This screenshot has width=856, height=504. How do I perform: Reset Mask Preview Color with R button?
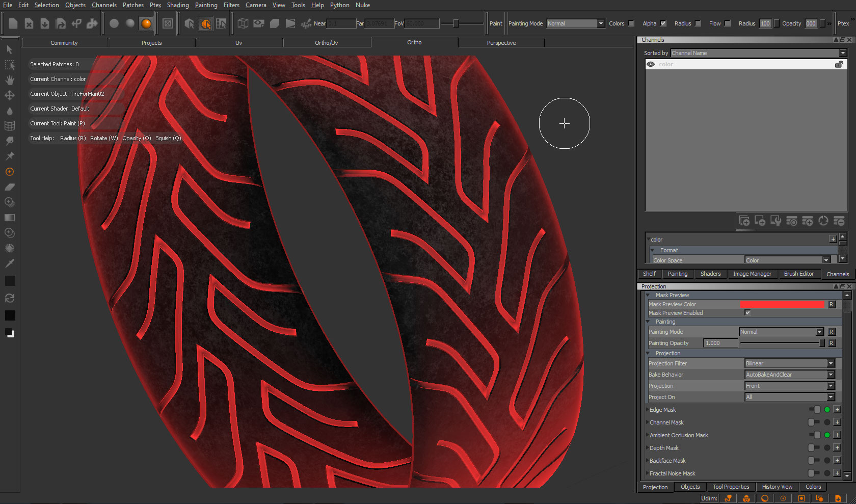[832, 304]
